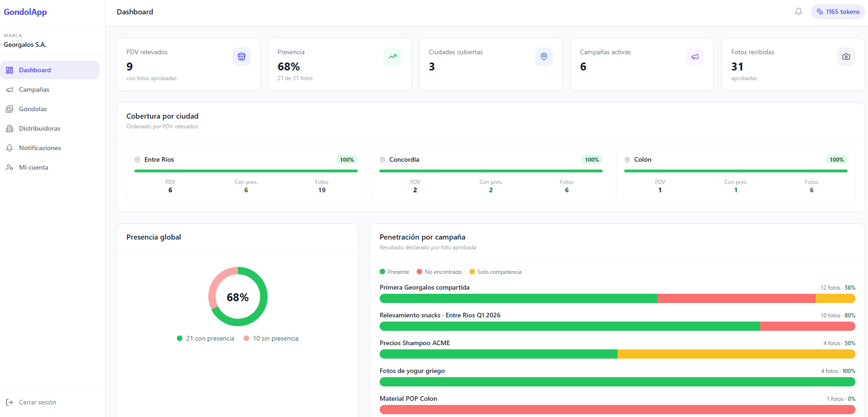868x417 pixels.
Task: Click the trending arrow icon on Presencia card
Action: pos(393,57)
